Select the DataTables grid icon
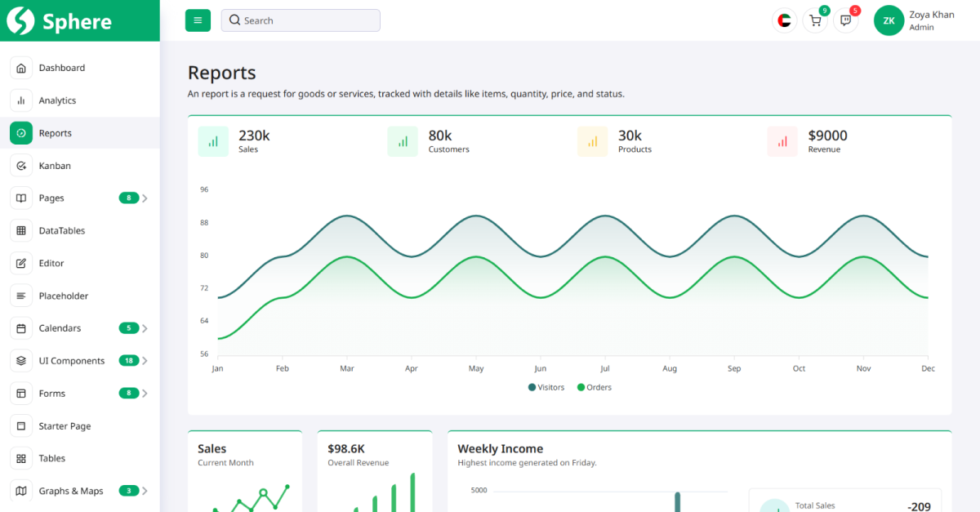This screenshot has width=980, height=512. click(x=21, y=231)
